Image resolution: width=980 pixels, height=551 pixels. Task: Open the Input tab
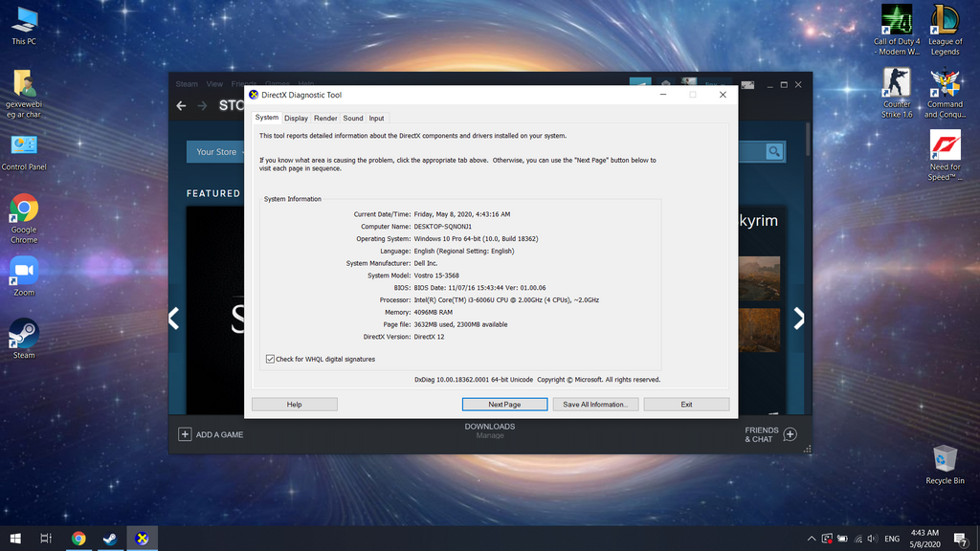coord(376,118)
